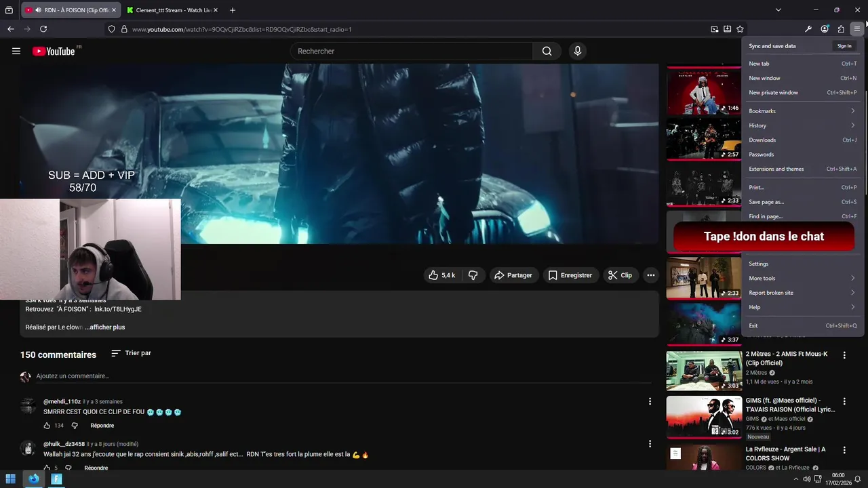Reload the current page
This screenshot has width=868, height=488.
(43, 29)
